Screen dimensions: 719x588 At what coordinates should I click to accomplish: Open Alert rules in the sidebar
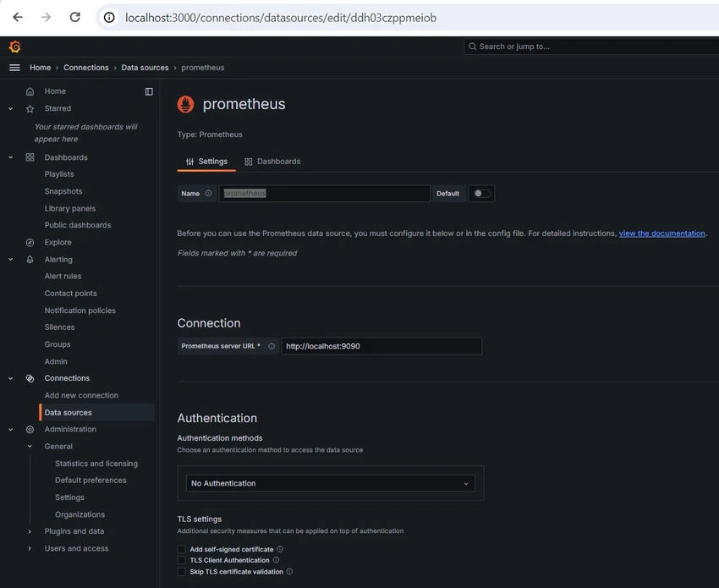tap(63, 276)
